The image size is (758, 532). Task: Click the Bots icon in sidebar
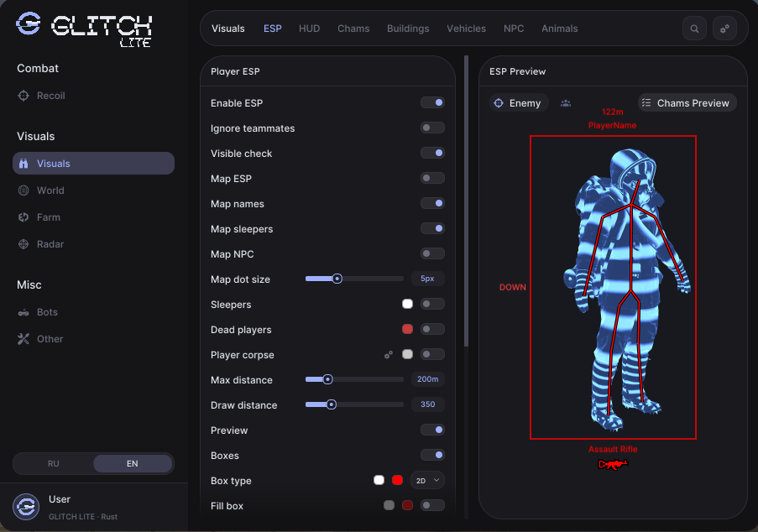[x=24, y=312]
